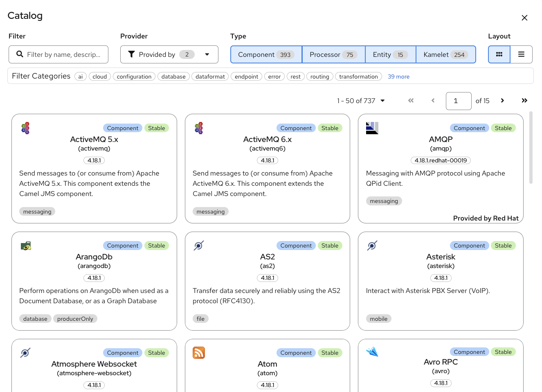
Task: Filter by the database category
Action: (x=173, y=77)
